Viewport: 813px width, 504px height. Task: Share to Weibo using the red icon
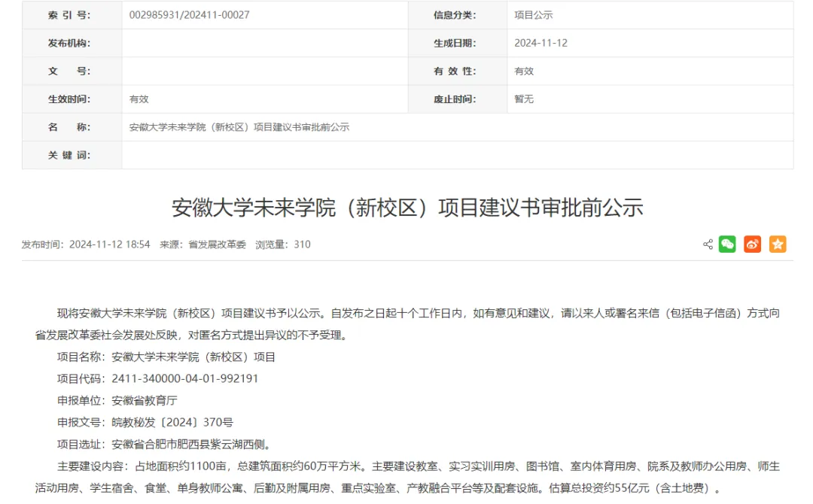click(x=752, y=244)
